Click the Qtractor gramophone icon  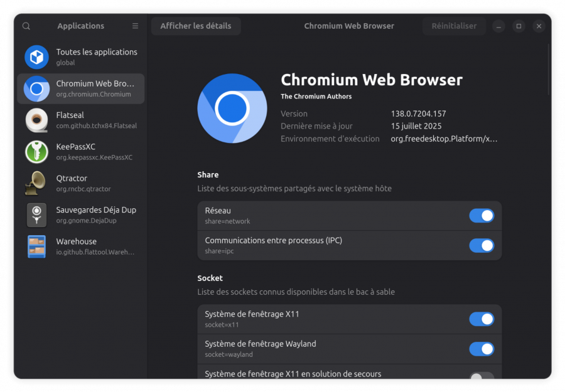36,183
